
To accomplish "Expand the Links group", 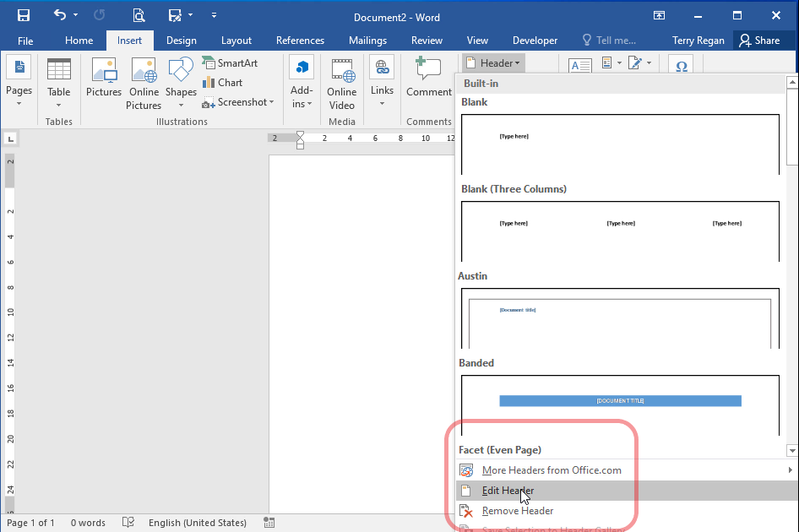I will (x=382, y=82).
